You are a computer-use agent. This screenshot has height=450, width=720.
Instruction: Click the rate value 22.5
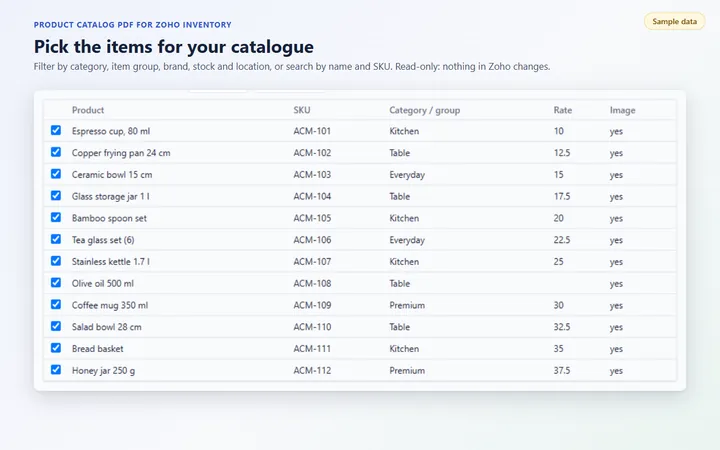tap(562, 240)
